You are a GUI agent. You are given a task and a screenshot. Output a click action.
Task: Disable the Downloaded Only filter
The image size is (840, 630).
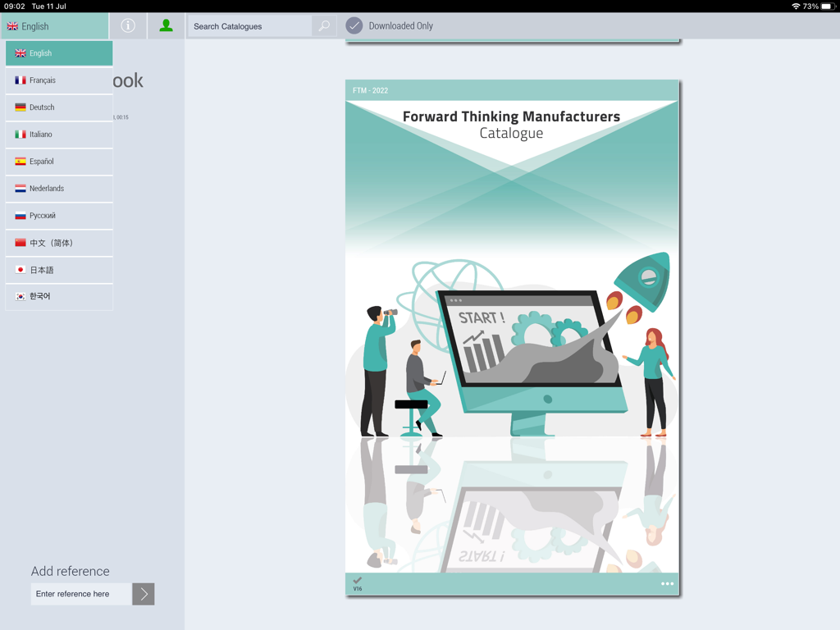point(354,25)
